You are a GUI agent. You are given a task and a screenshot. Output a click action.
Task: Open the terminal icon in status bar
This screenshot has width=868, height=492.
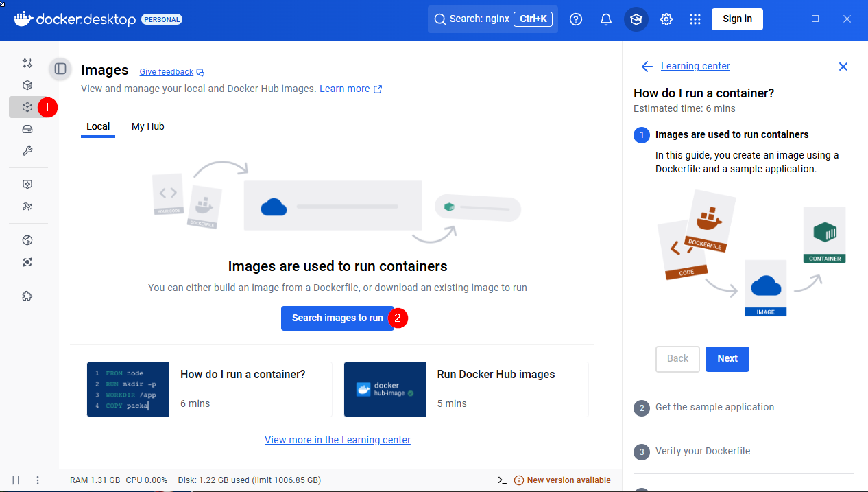pos(502,480)
